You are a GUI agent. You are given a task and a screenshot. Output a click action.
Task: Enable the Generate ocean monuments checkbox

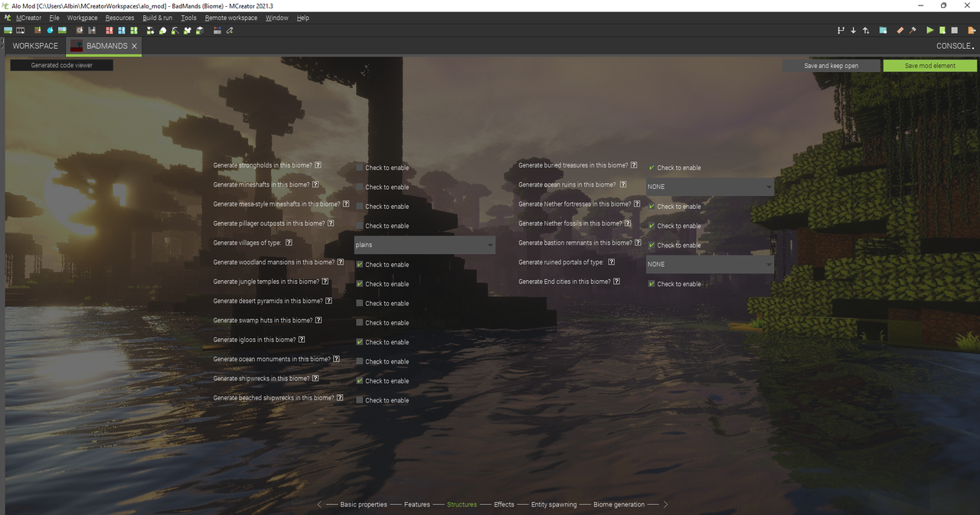tap(359, 361)
